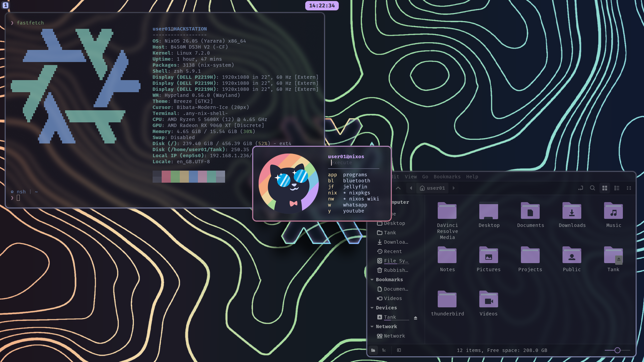Choose 'nix nixpkgs' in the launcher
Image resolution: width=644 pixels, height=362 pixels.
coord(349,193)
